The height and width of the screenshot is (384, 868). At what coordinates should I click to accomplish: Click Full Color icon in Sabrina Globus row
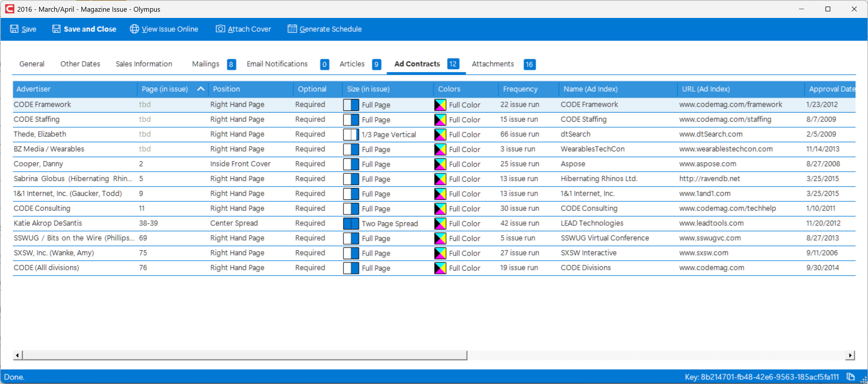coord(440,179)
